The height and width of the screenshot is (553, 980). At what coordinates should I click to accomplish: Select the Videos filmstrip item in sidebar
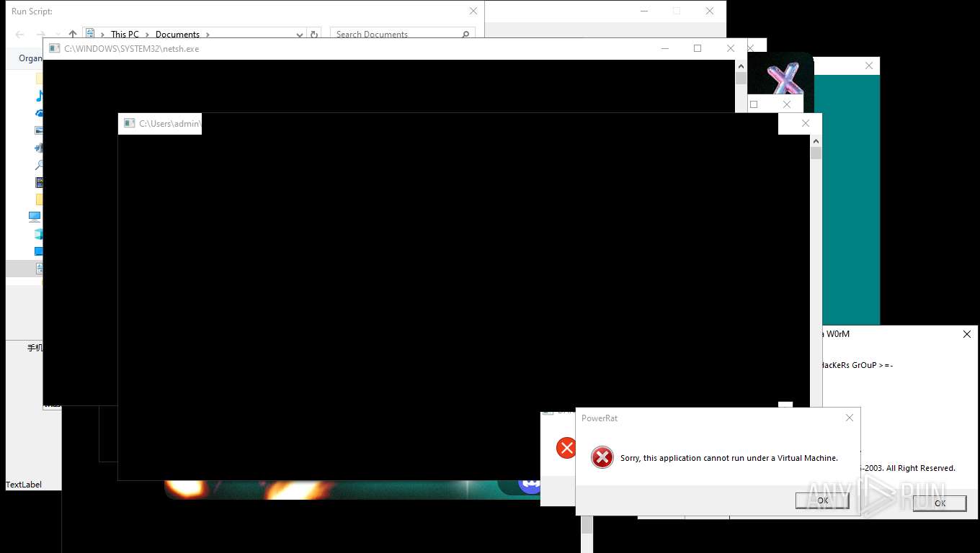pyautogui.click(x=40, y=182)
